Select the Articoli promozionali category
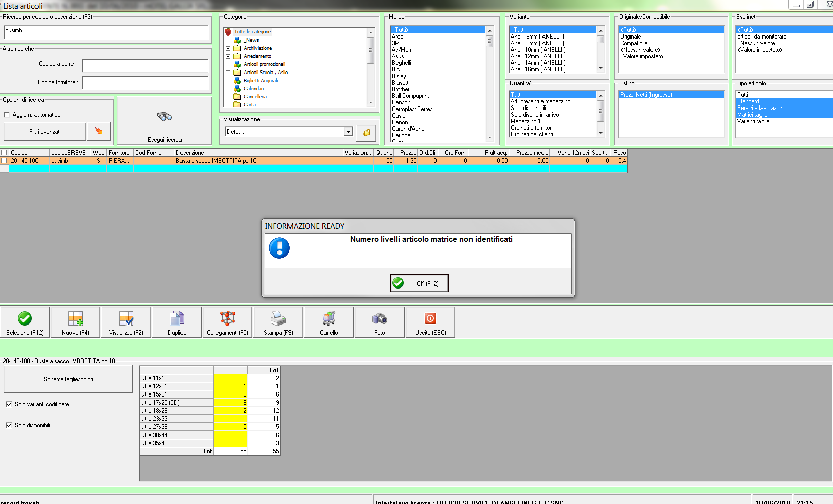This screenshot has height=504, width=833. [x=265, y=64]
